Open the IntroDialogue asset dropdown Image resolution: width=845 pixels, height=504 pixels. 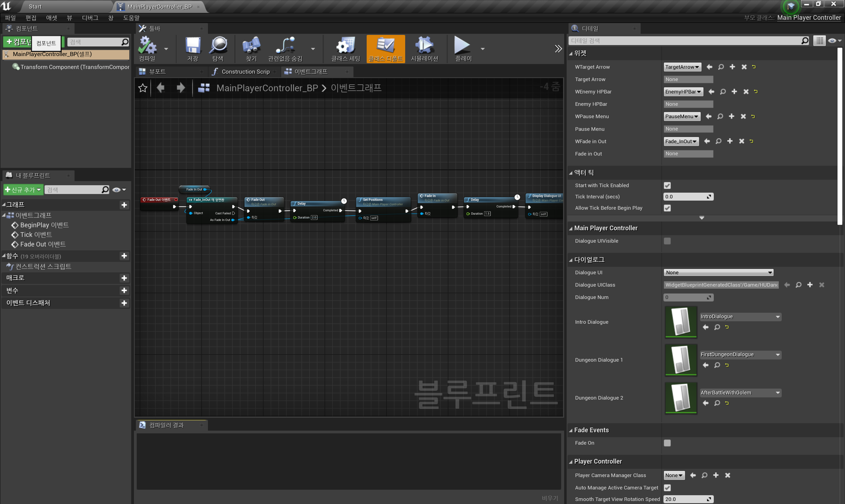(741, 317)
